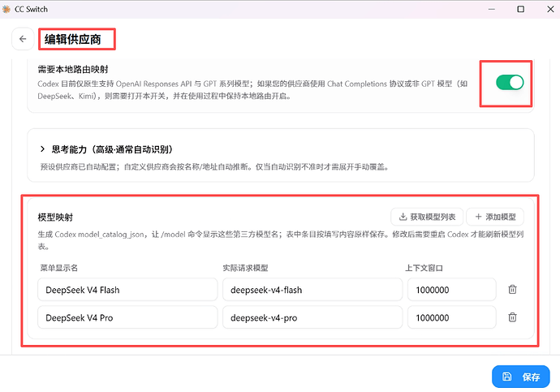Edit deepseek-v4-flash request model field
The image size is (560, 392).
pos(312,290)
